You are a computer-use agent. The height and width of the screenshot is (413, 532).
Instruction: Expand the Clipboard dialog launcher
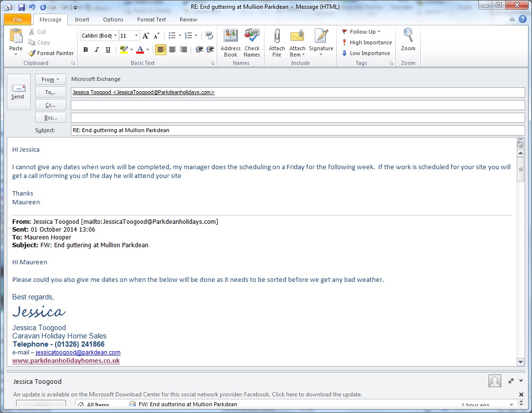[x=73, y=63]
